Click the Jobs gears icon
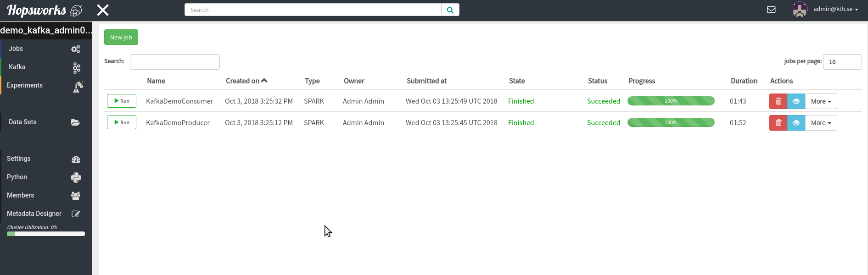The width and height of the screenshot is (868, 275). (x=76, y=49)
